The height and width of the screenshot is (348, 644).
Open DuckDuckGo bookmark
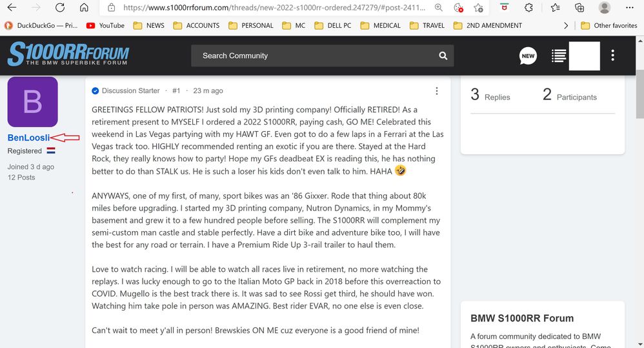(x=41, y=25)
